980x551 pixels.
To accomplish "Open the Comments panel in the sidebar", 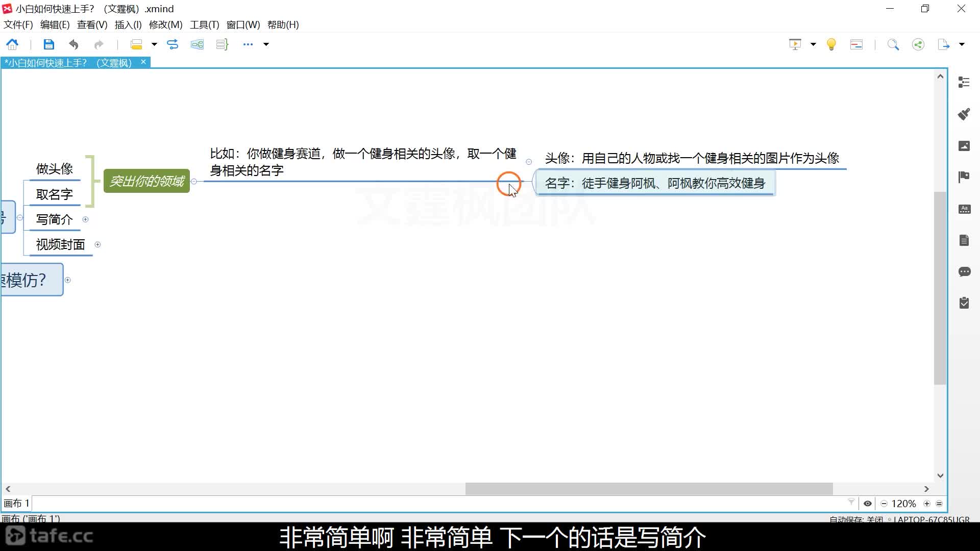I will point(964,271).
